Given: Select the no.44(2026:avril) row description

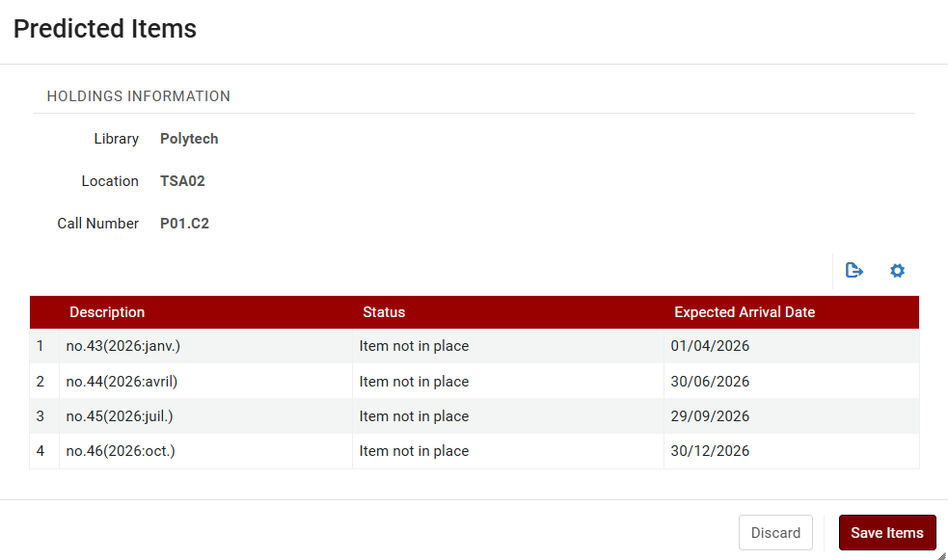Looking at the screenshot, I should click(x=122, y=382).
